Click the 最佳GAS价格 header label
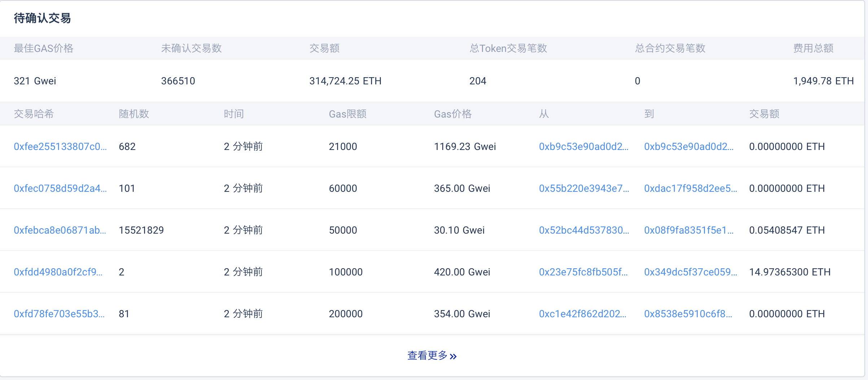This screenshot has width=868, height=380. tap(44, 48)
